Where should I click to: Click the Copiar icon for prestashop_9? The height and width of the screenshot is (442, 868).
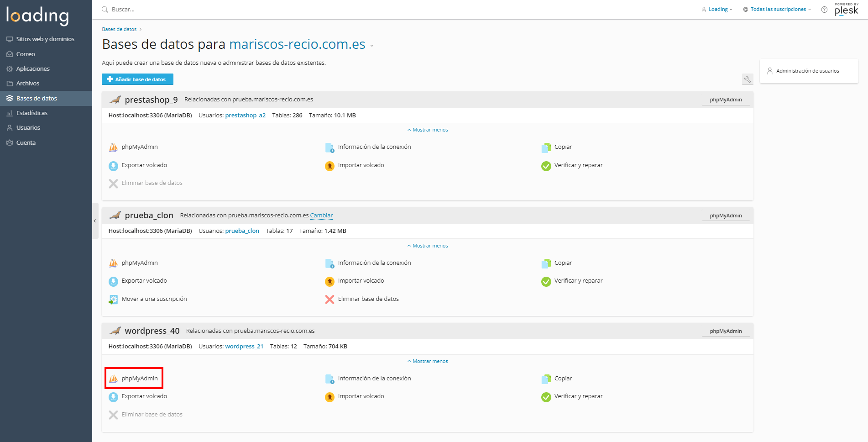click(x=546, y=147)
